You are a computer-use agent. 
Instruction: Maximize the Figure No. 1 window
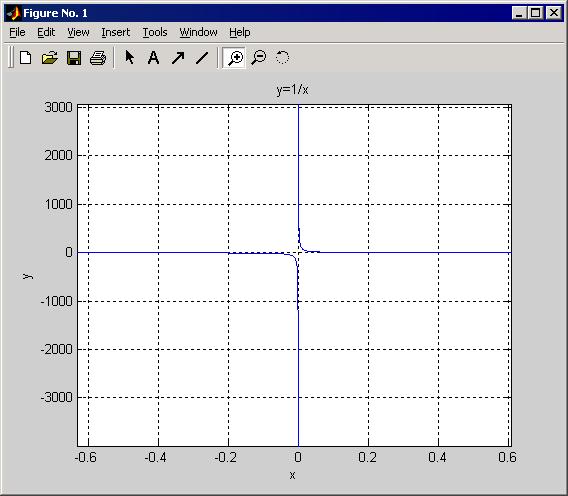[535, 13]
